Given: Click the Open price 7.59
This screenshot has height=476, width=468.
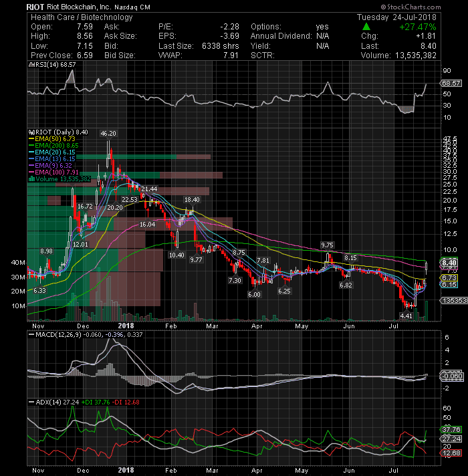Looking at the screenshot, I should tap(85, 27).
